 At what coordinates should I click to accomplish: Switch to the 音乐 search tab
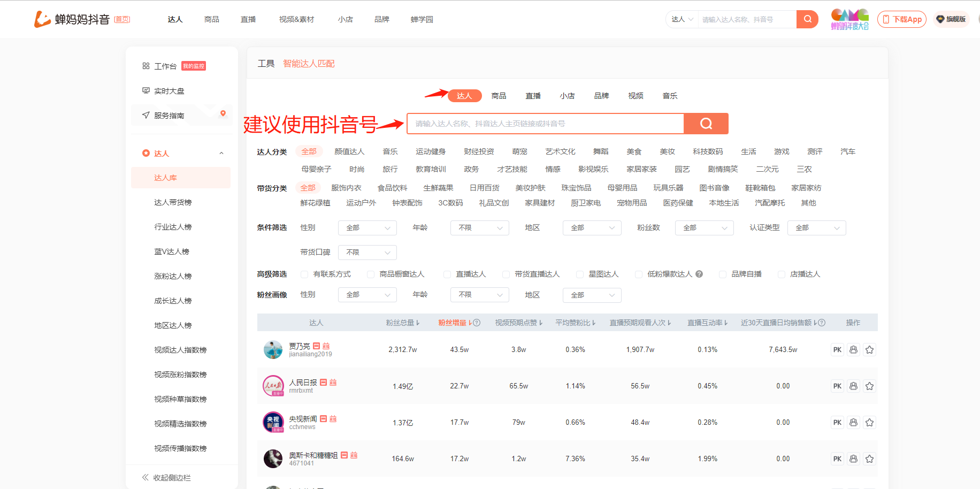(670, 96)
